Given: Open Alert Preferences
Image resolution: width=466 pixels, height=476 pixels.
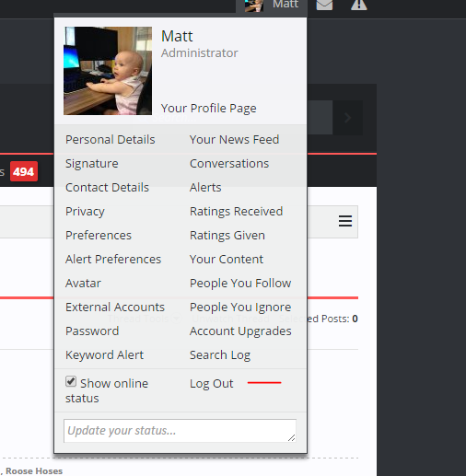Looking at the screenshot, I should 113,260.
